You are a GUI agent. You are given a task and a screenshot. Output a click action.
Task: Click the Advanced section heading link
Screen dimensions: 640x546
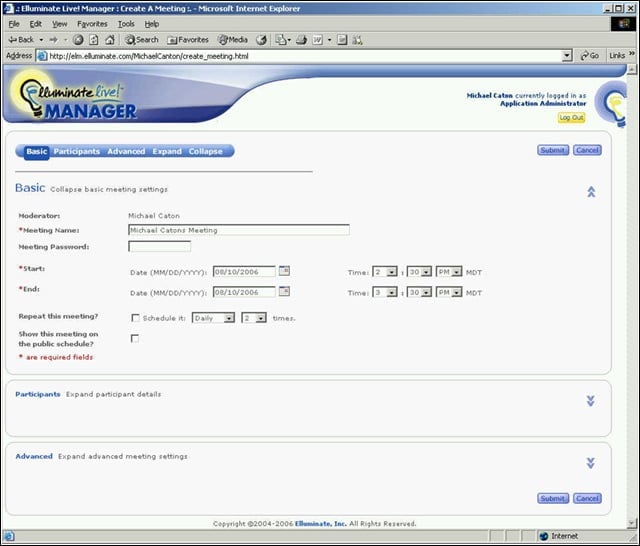tap(34, 456)
